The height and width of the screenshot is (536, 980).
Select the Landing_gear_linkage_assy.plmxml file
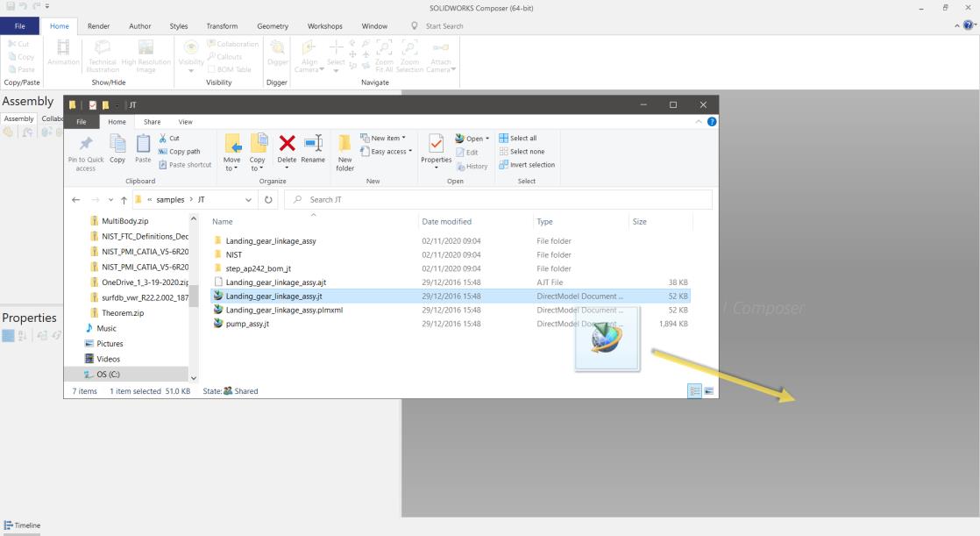click(x=284, y=310)
